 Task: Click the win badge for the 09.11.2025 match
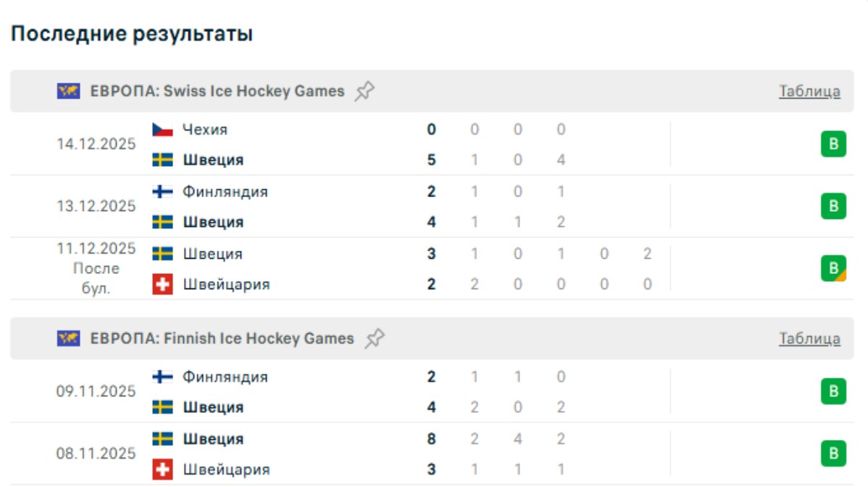[833, 391]
